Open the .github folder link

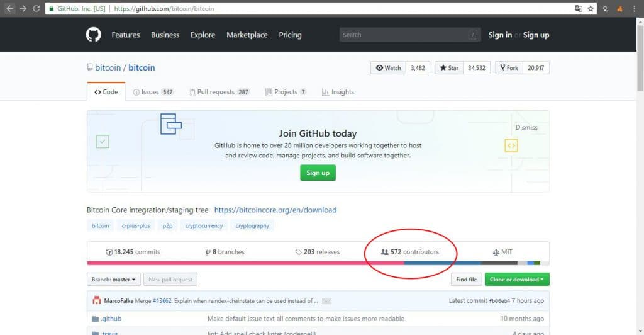[x=111, y=319]
